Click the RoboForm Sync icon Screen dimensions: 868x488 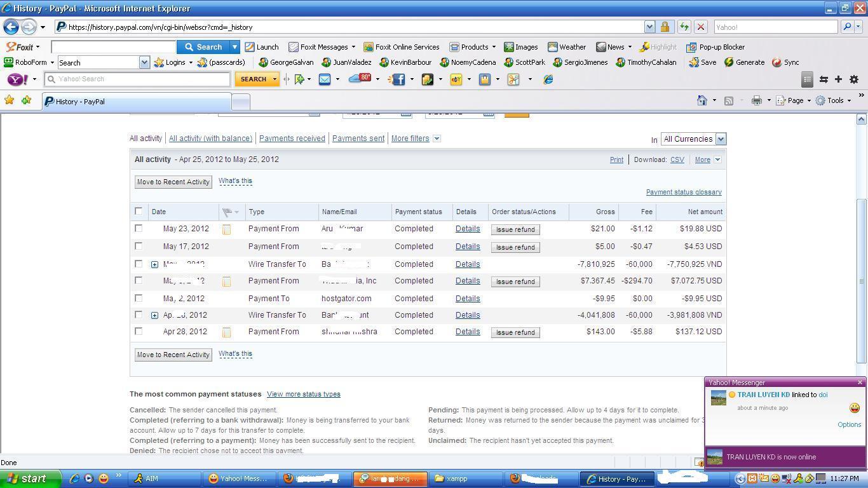[785, 62]
